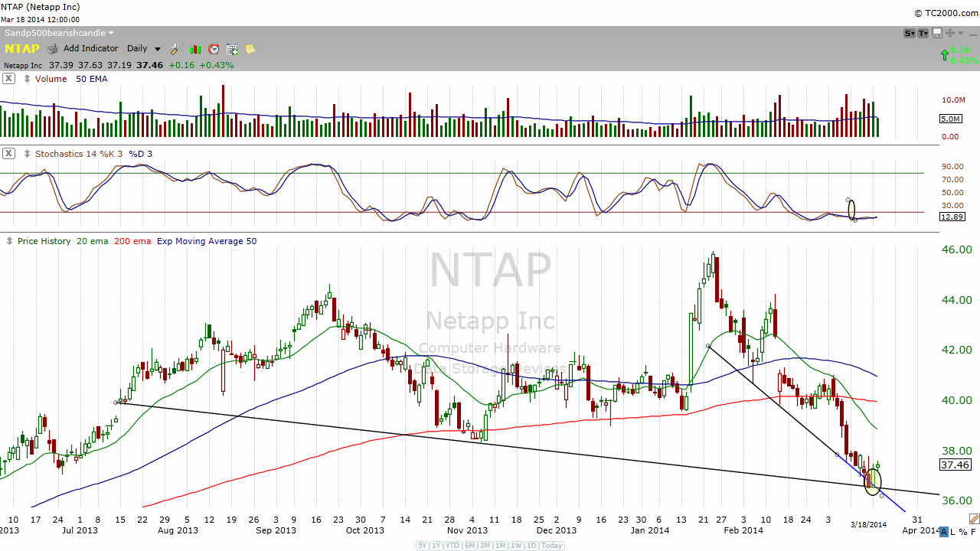Toggle the A scale option at bottom right
The width and height of the screenshot is (980, 551).
(944, 532)
